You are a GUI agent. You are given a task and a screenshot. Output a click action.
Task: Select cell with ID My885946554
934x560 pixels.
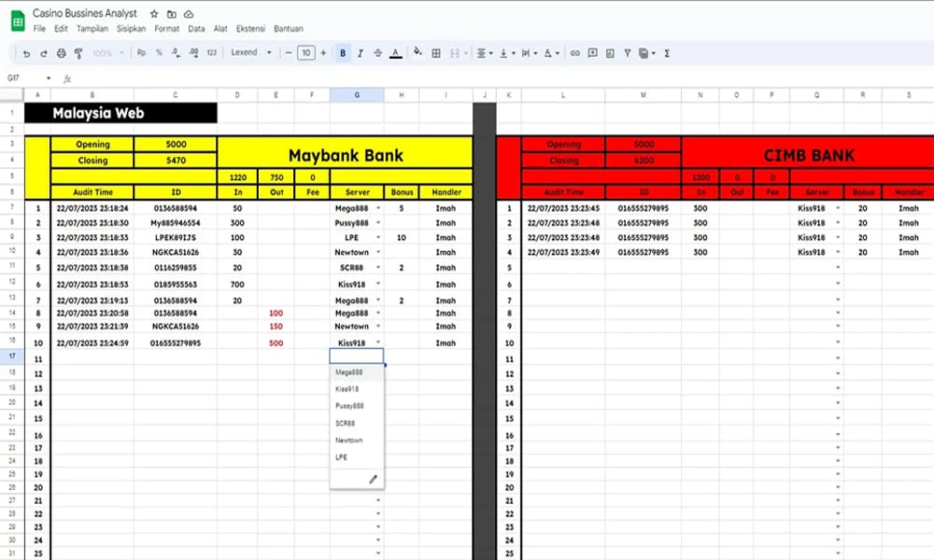(x=176, y=223)
